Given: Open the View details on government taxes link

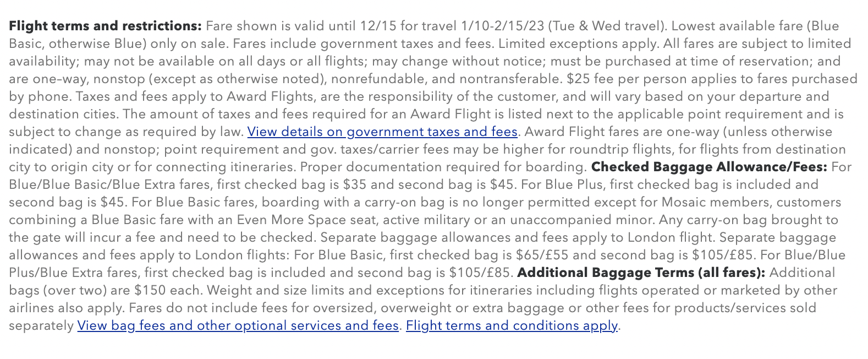Looking at the screenshot, I should [382, 132].
